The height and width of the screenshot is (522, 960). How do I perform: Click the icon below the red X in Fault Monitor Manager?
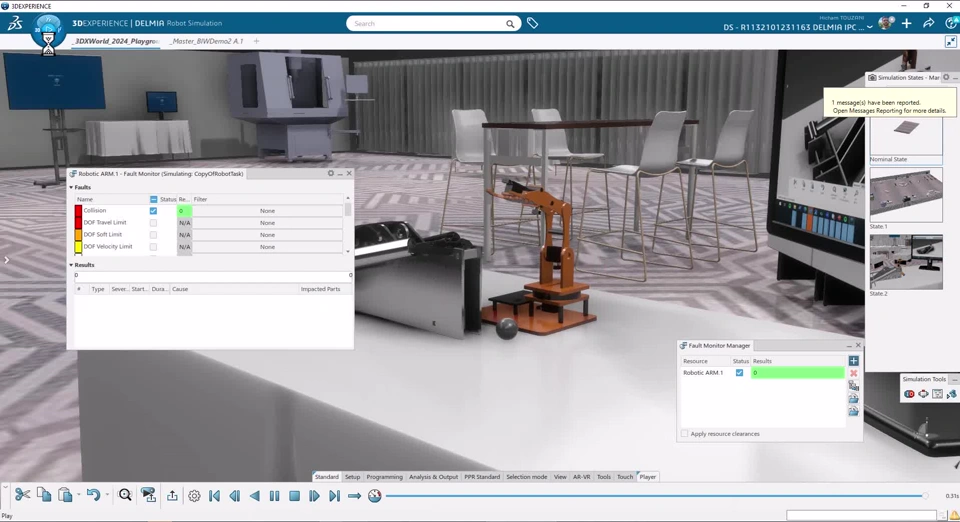[853, 386]
